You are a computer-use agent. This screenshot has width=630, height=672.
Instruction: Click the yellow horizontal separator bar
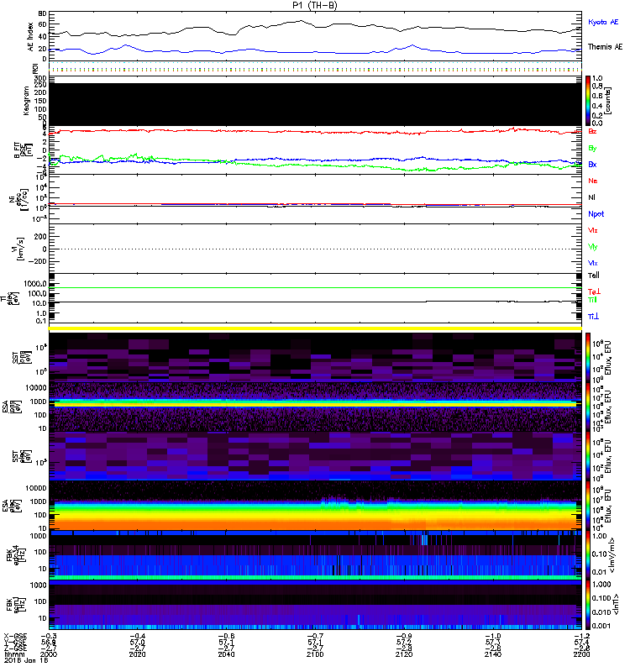click(x=315, y=328)
